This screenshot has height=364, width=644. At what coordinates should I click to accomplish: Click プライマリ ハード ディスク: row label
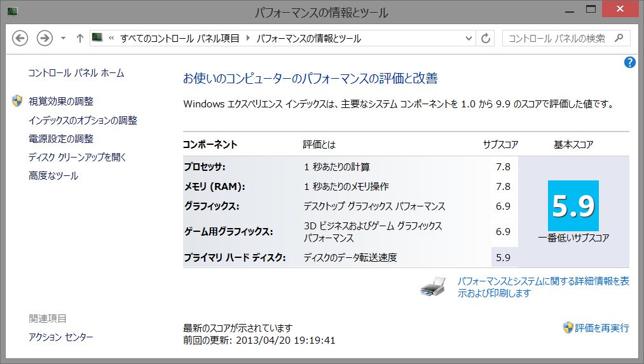pos(235,258)
